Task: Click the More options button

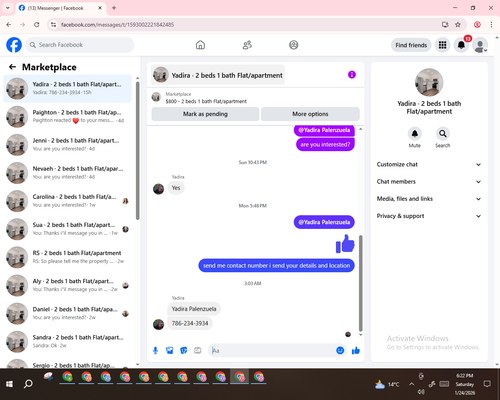Action: pos(310,114)
